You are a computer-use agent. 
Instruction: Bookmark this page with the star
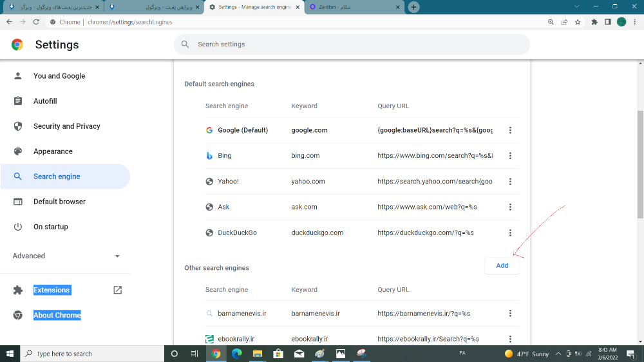point(578,22)
